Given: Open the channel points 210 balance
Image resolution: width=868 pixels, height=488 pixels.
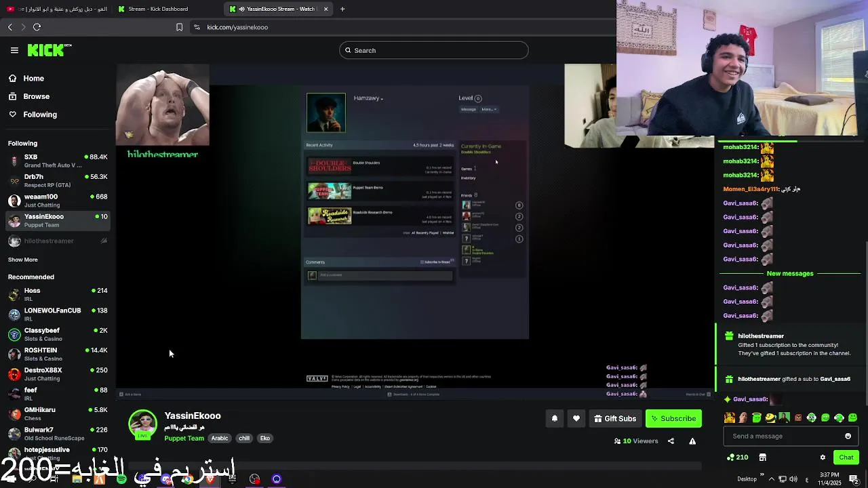Looking at the screenshot, I should pyautogui.click(x=737, y=457).
